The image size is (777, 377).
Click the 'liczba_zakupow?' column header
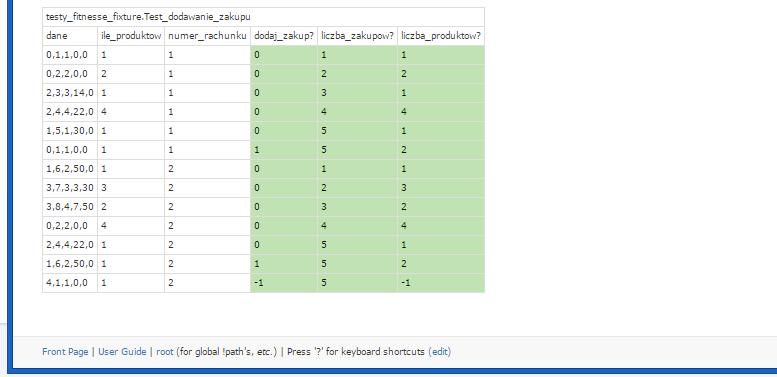[x=357, y=36]
